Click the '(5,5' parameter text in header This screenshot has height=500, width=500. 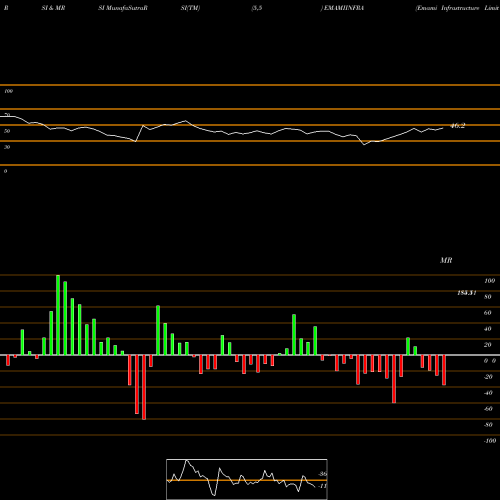pos(257,8)
